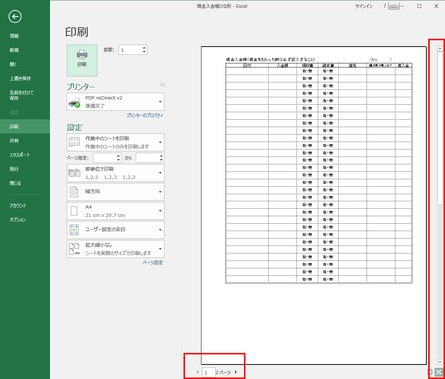This screenshot has height=379, width=445.
Task: Decrease the copies count with the down arrow
Action: click(x=144, y=52)
